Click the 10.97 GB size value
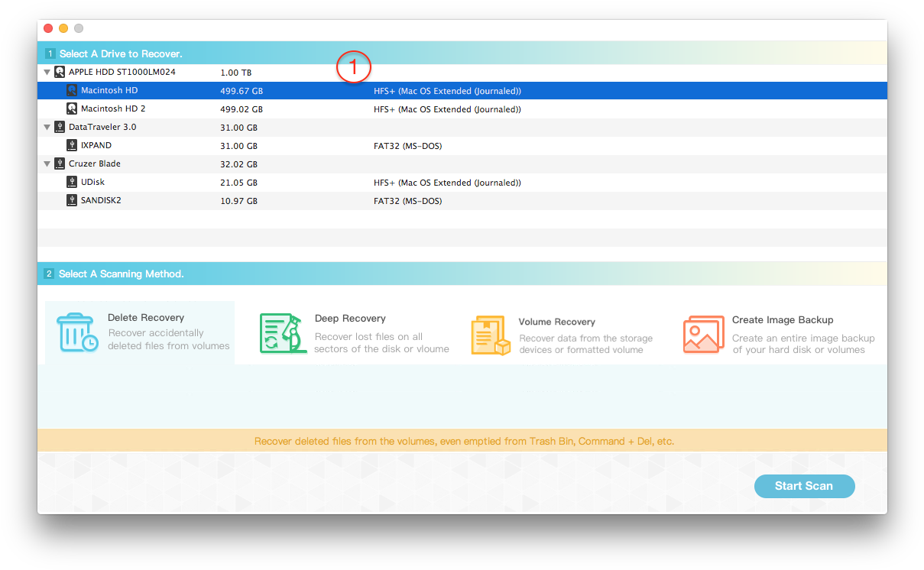This screenshot has width=924, height=570. click(x=238, y=201)
